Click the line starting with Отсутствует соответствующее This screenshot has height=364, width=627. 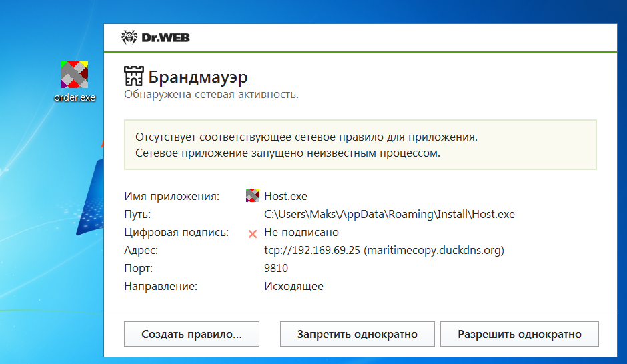click(x=306, y=137)
